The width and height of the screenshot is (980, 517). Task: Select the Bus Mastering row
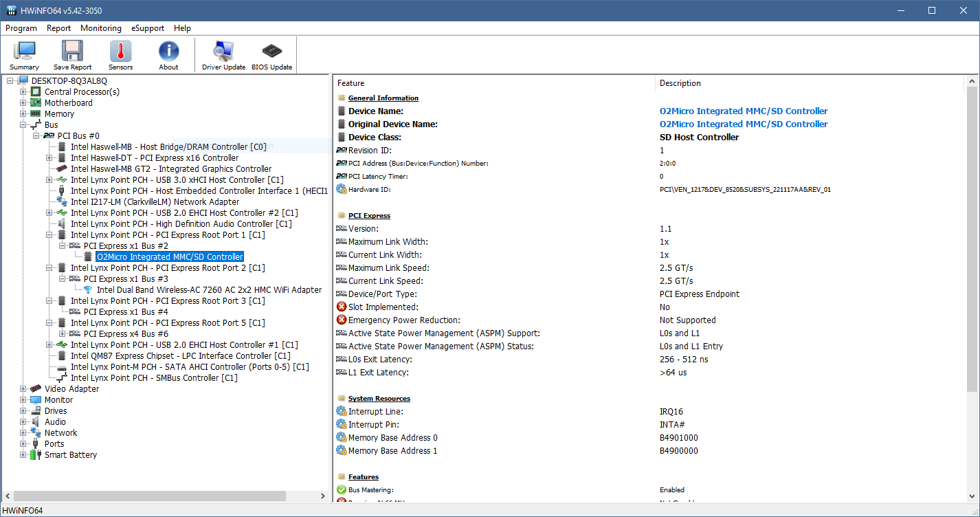point(649,490)
